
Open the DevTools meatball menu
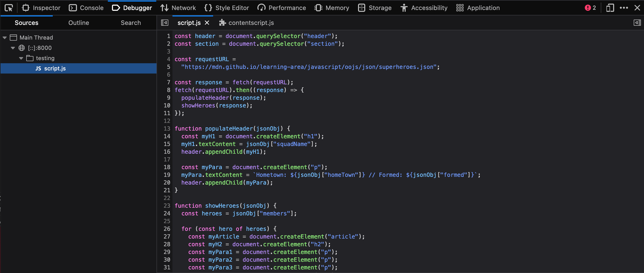pos(624,8)
